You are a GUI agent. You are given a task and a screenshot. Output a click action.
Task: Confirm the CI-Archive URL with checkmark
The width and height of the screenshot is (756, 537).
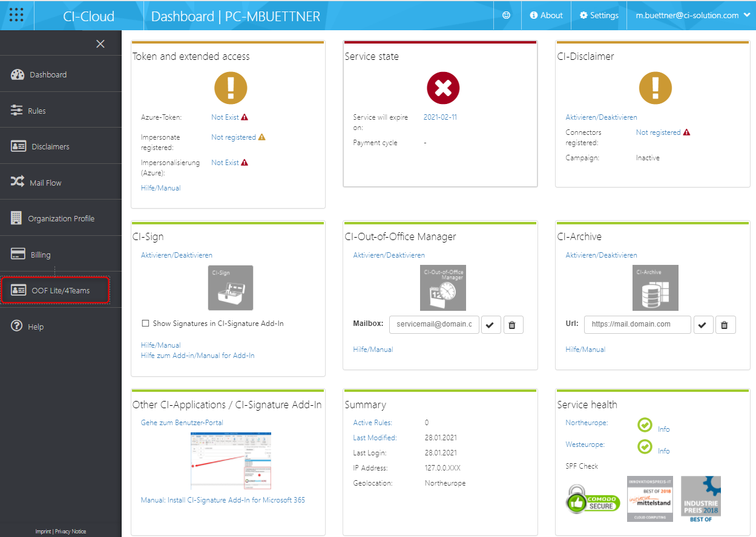[x=702, y=325]
